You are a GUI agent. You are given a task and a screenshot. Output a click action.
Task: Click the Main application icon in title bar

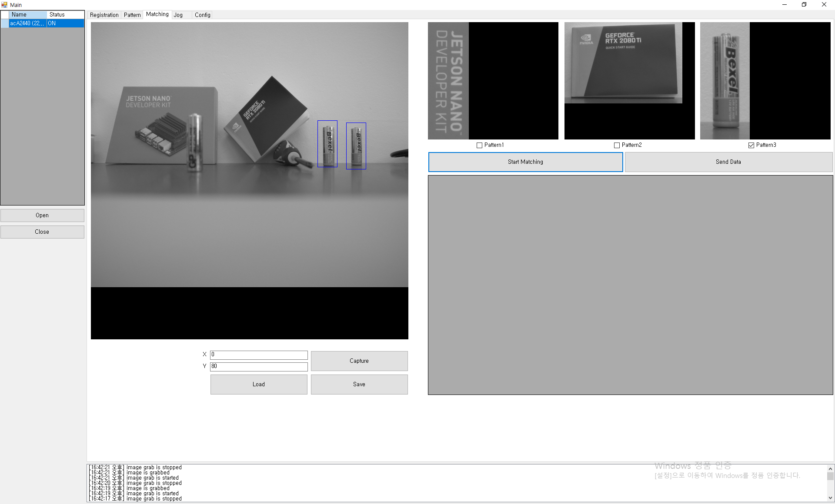4,5
